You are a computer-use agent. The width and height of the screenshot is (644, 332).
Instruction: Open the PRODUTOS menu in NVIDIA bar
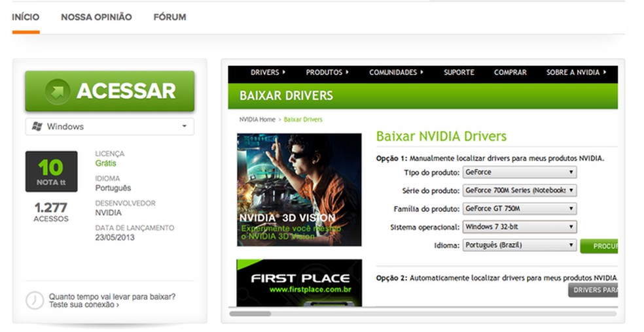pyautogui.click(x=327, y=73)
